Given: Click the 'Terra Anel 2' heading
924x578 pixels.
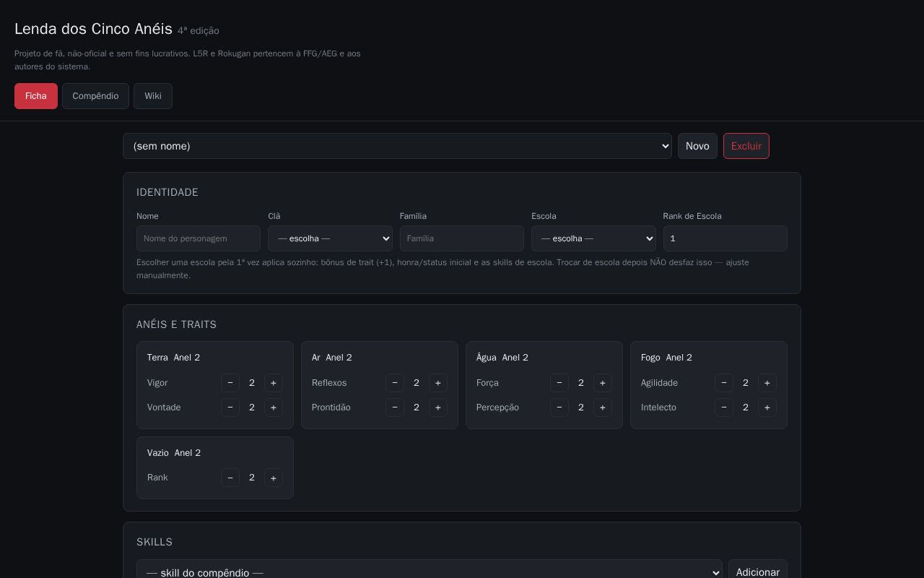Looking at the screenshot, I should click(173, 358).
